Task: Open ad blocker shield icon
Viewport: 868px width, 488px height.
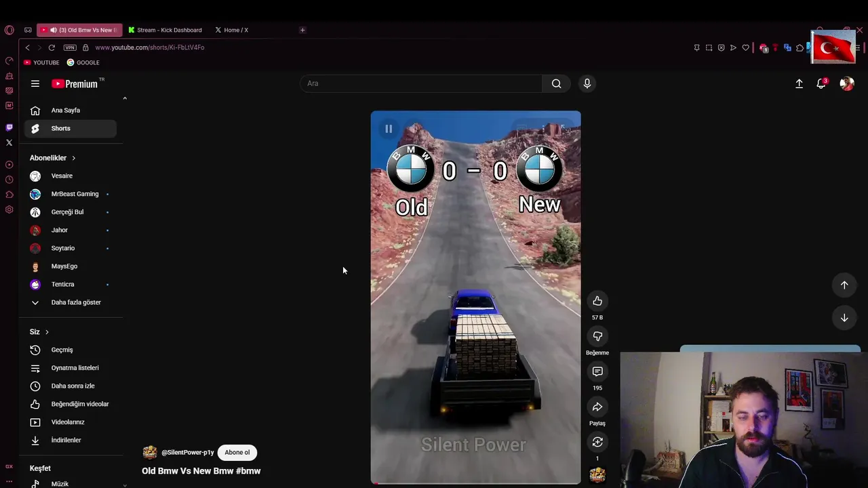Action: (x=721, y=47)
